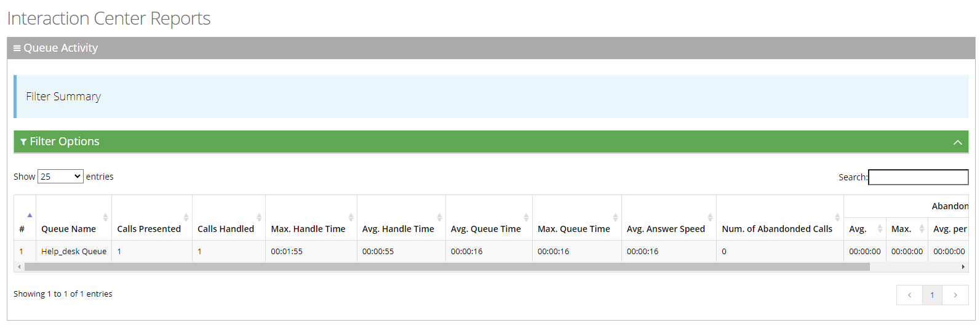Open the Show entries count dropdown
The height and width of the screenshot is (336, 980).
(60, 177)
